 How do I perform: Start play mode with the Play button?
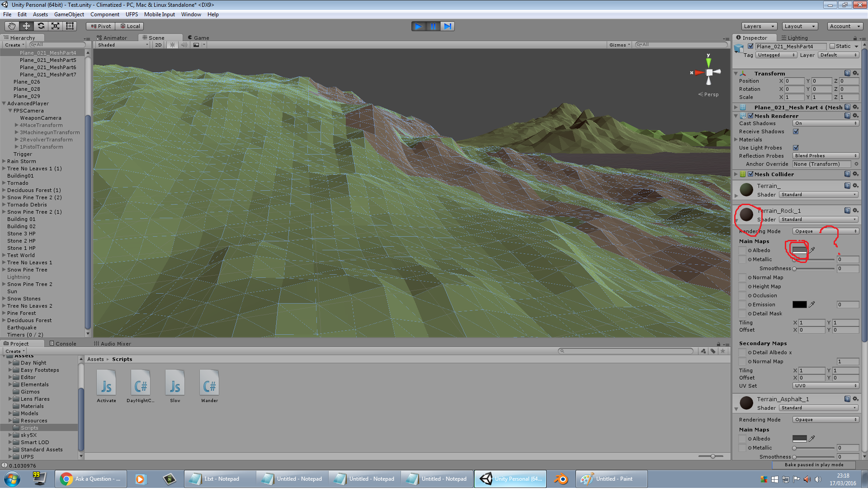point(419,26)
